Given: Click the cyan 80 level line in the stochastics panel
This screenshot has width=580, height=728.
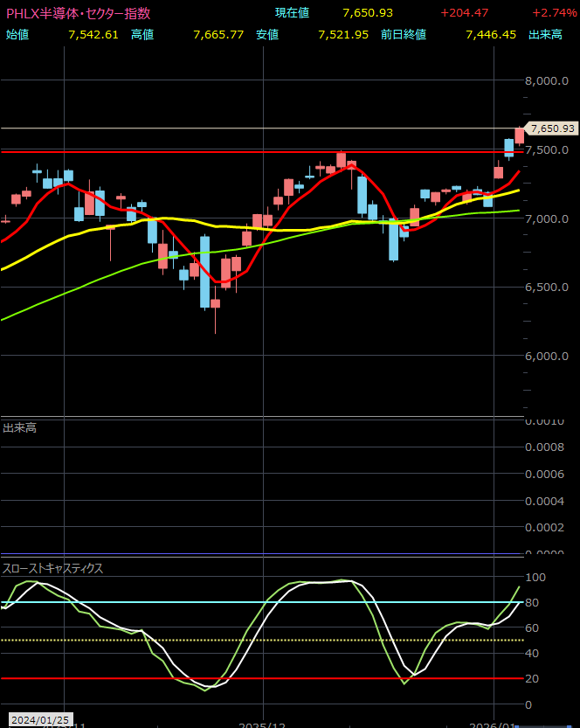Looking at the screenshot, I should 262,602.
